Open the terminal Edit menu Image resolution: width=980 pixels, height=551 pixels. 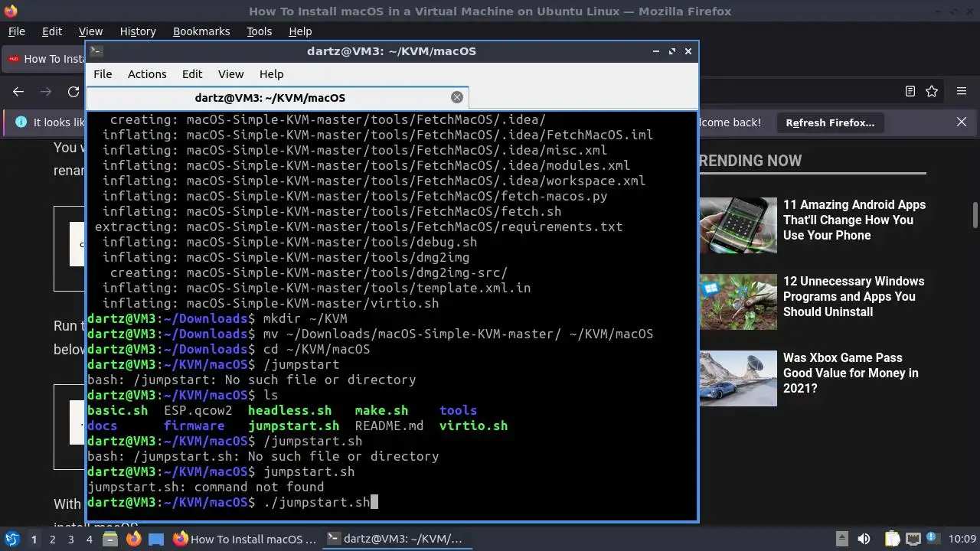coord(192,74)
